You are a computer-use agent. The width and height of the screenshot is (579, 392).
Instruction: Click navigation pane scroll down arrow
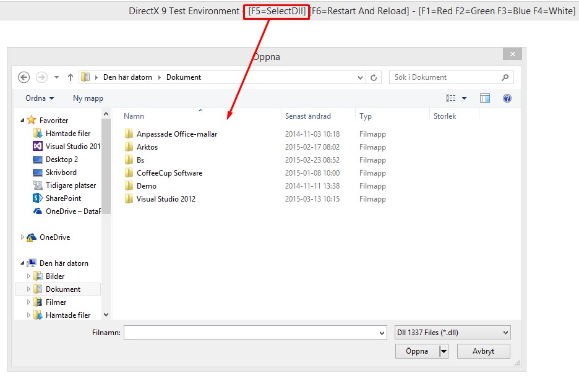[x=106, y=315]
